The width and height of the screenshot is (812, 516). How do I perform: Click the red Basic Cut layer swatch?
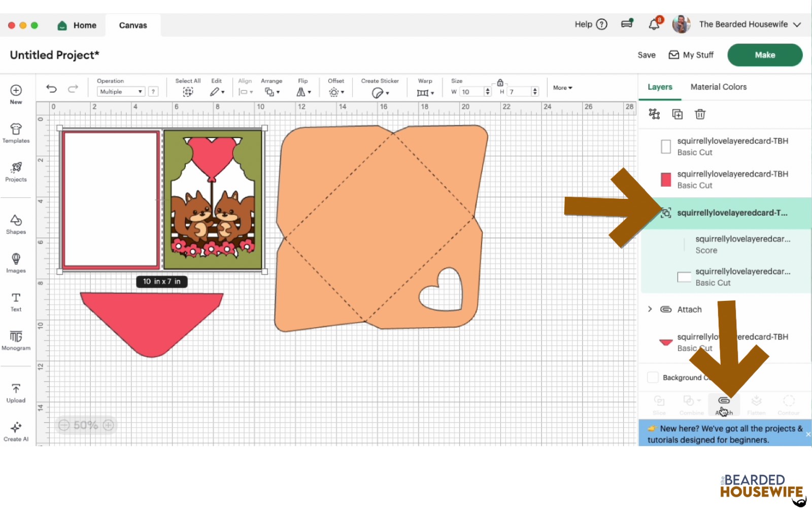(x=666, y=180)
